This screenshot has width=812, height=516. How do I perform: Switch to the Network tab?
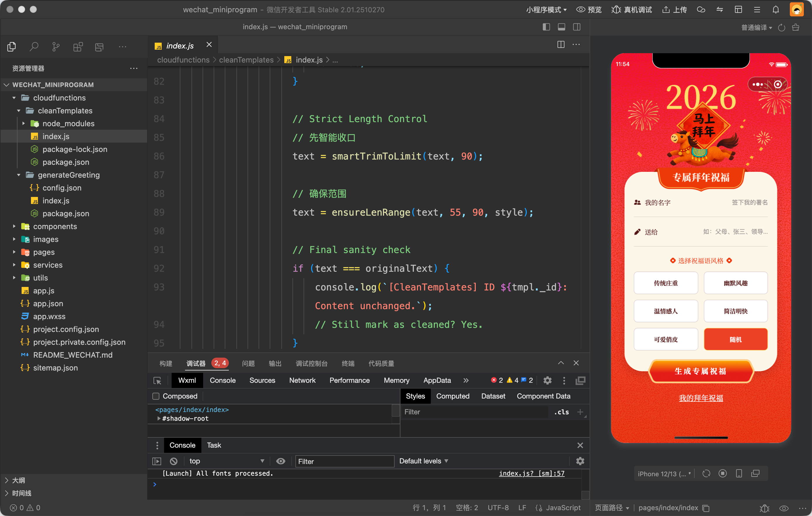[302, 381]
